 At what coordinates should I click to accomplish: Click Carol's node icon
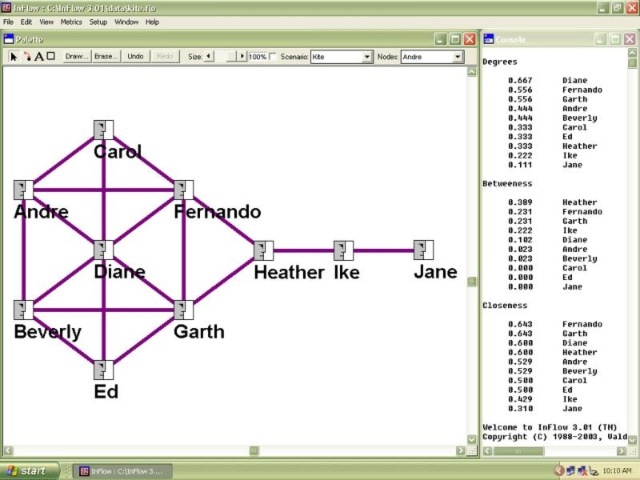pyautogui.click(x=104, y=130)
